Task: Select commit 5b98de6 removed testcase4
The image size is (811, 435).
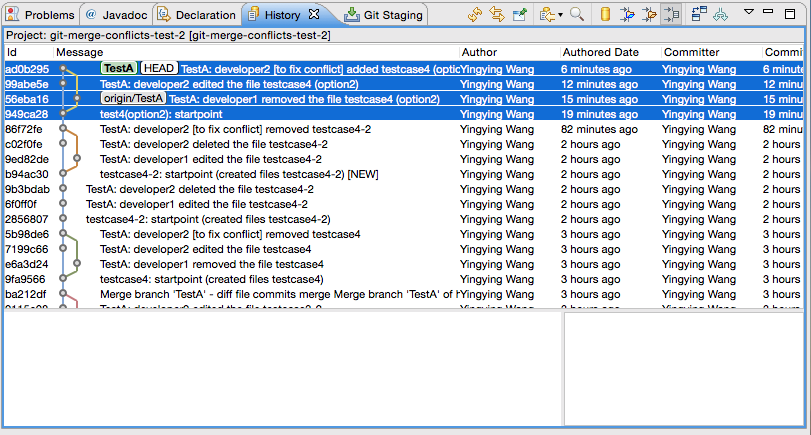Action: (x=403, y=234)
